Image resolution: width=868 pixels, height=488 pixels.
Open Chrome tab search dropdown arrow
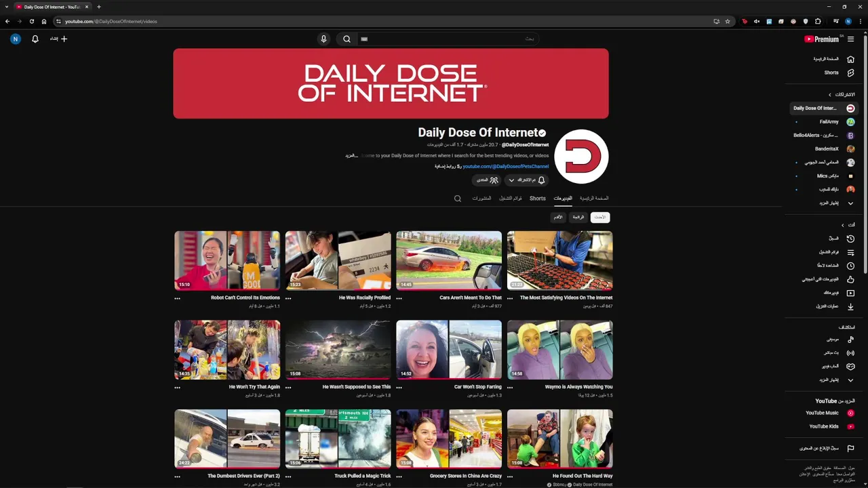tap(7, 7)
